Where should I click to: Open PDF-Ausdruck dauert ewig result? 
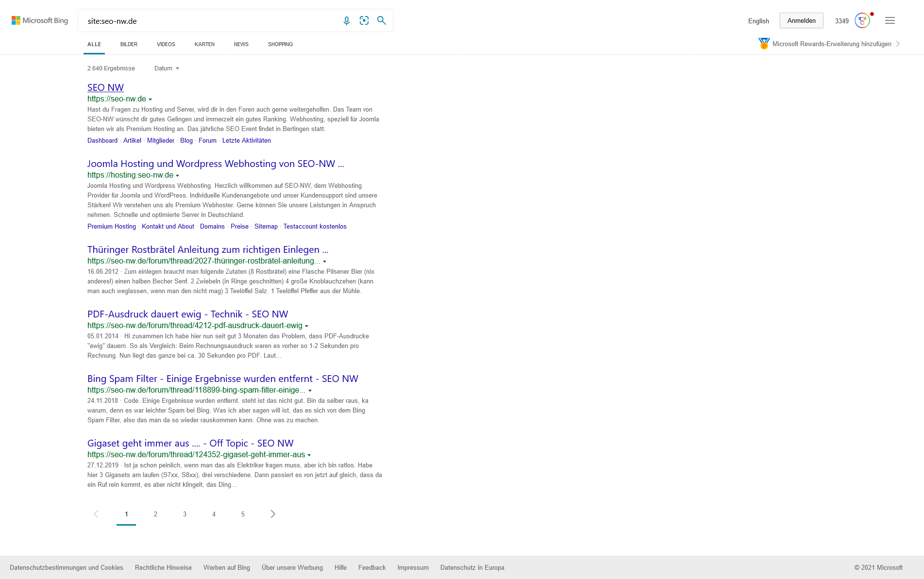188,314
